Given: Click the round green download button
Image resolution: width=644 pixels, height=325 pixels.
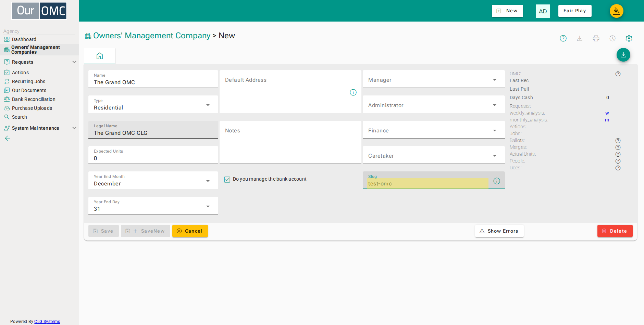Looking at the screenshot, I should (623, 55).
